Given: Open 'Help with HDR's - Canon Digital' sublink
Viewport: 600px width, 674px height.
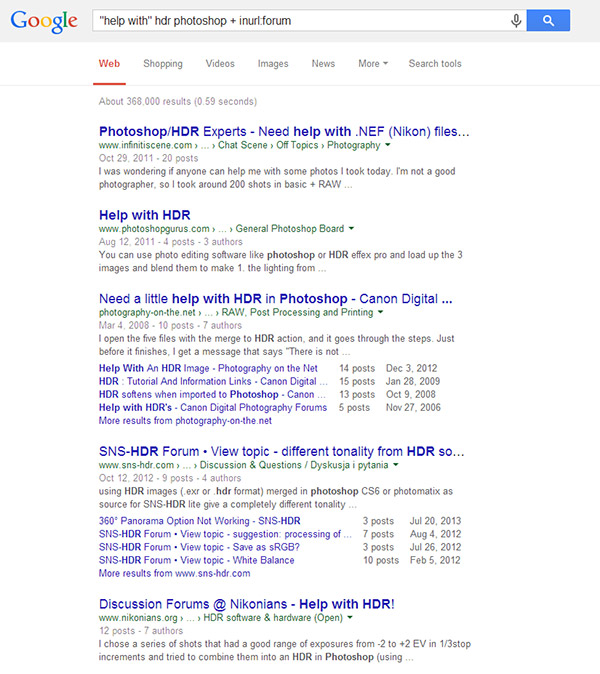Looking at the screenshot, I should tap(213, 407).
